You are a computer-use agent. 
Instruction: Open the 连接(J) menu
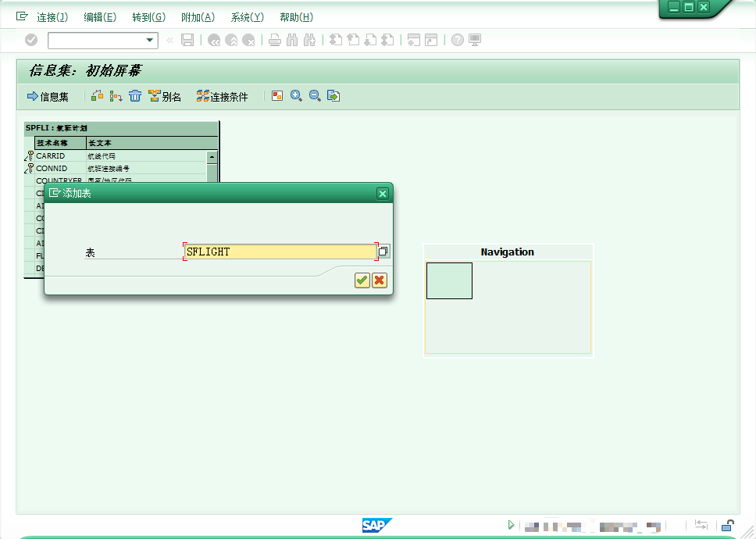coord(52,17)
